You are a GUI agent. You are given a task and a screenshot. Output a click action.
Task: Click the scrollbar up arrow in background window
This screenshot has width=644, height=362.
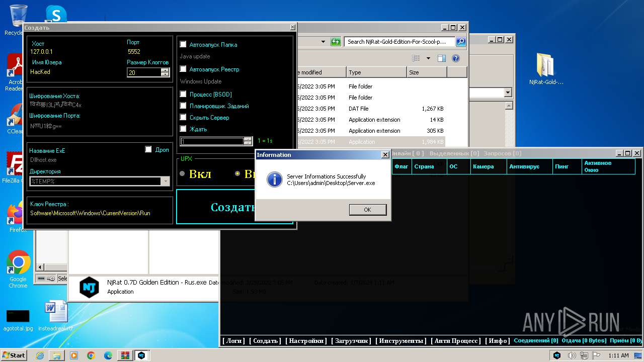click(509, 106)
